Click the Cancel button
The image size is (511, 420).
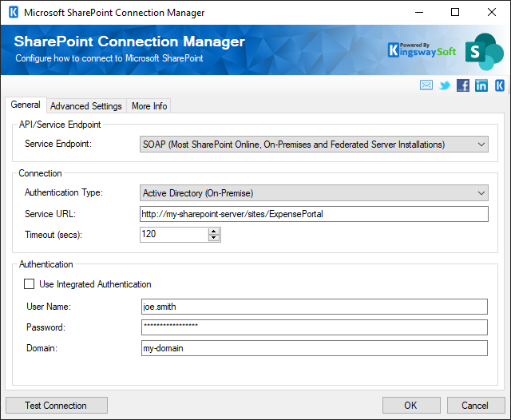(475, 405)
